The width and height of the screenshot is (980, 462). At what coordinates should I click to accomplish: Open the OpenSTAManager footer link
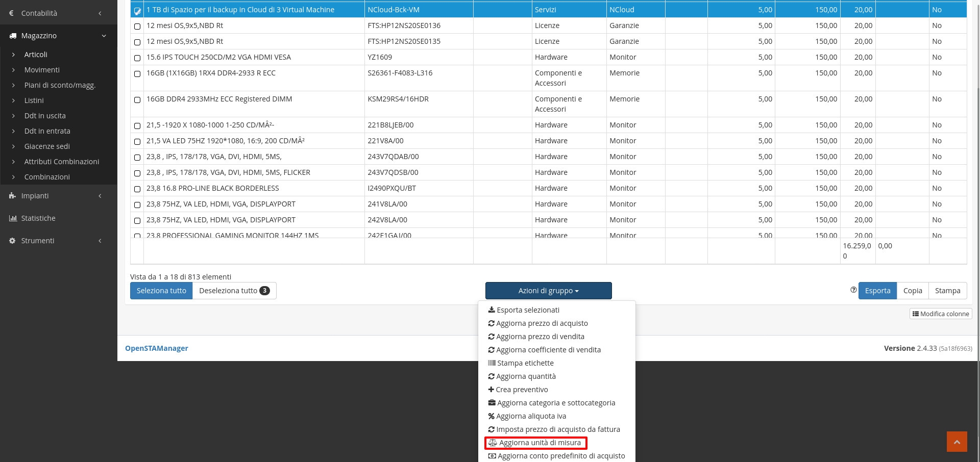[x=157, y=348]
